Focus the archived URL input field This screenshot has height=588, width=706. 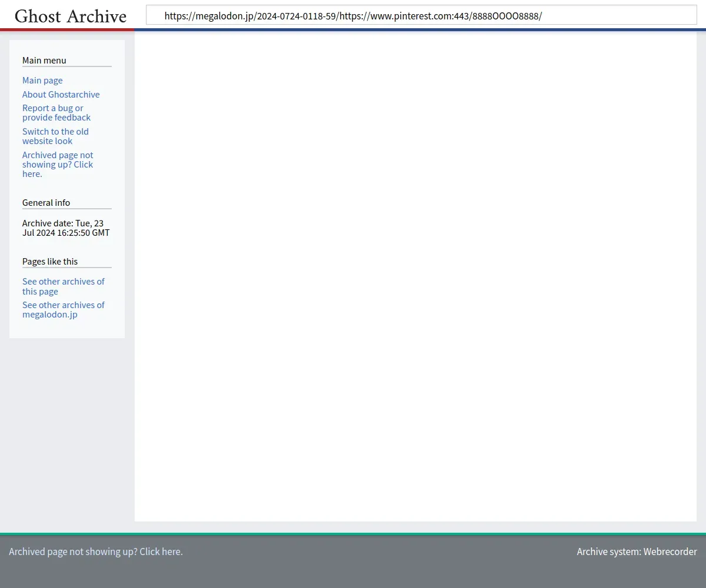click(421, 15)
